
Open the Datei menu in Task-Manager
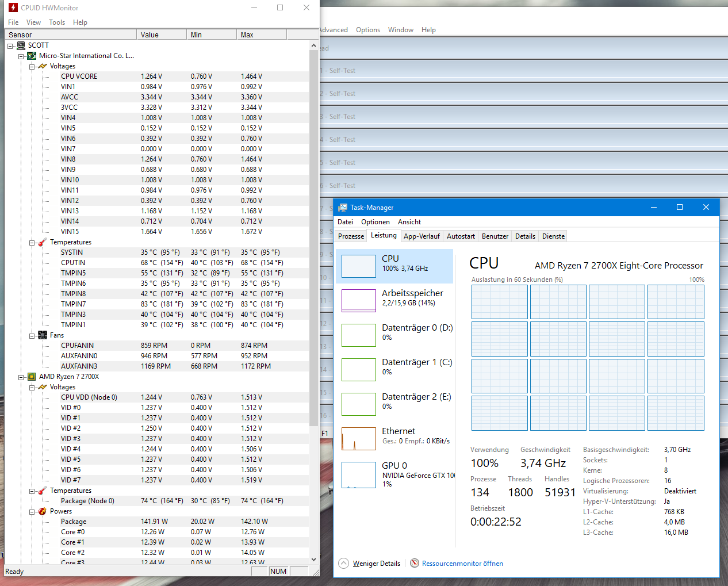tap(346, 222)
